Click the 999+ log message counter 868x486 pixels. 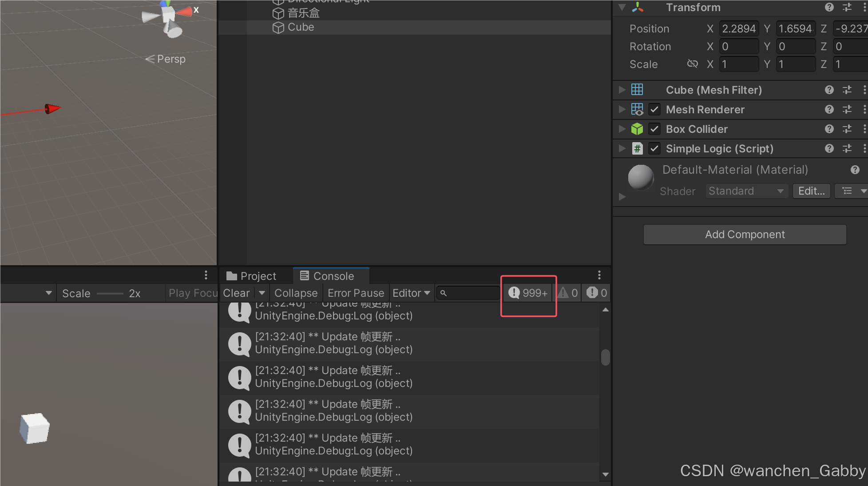[528, 293]
